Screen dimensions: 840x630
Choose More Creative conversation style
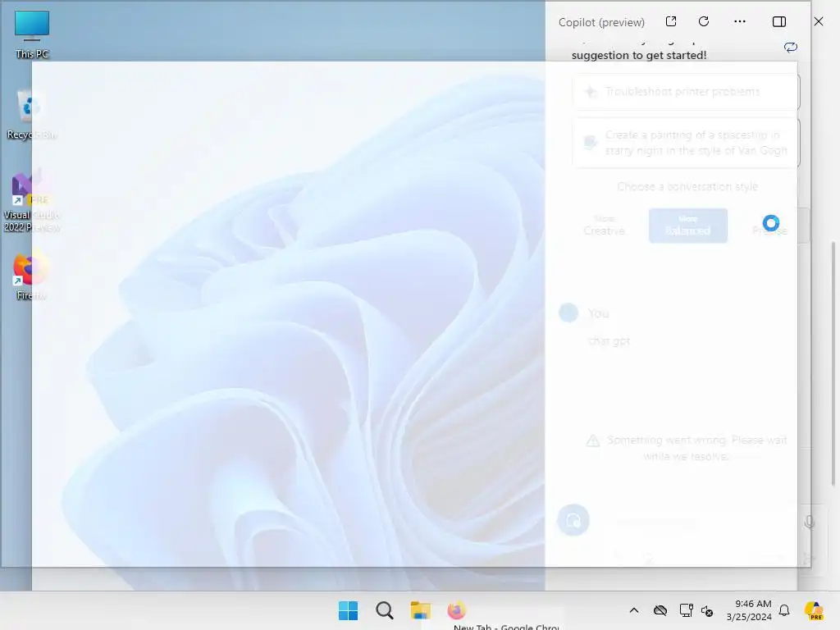605,226
